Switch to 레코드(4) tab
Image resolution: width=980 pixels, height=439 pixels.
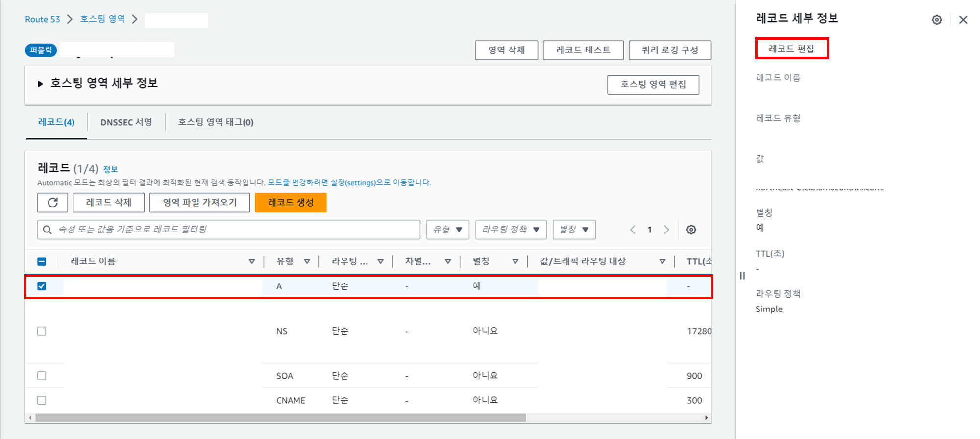(56, 122)
